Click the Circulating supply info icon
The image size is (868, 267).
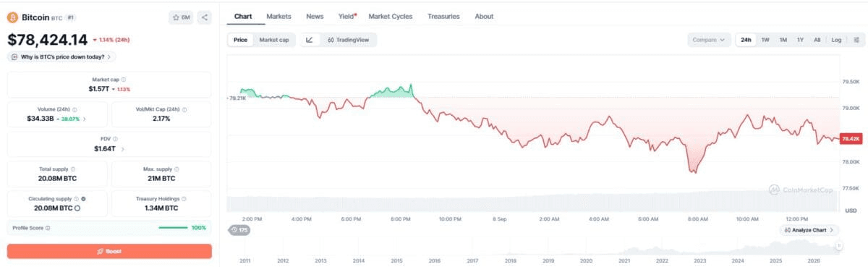point(77,199)
